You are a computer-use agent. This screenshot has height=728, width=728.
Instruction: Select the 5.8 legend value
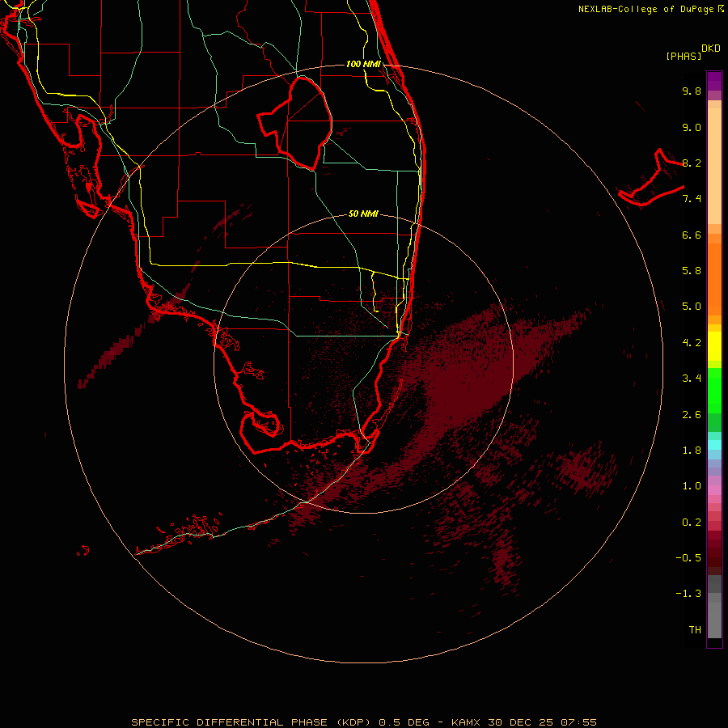coord(692,271)
